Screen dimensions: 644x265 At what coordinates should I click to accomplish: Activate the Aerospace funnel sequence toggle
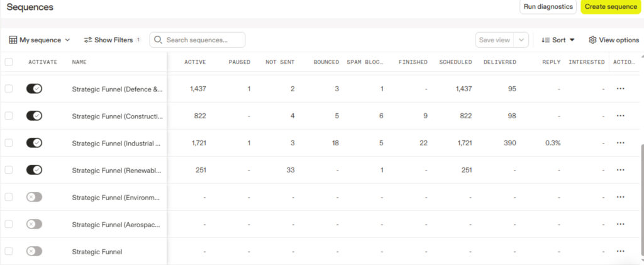(34, 224)
